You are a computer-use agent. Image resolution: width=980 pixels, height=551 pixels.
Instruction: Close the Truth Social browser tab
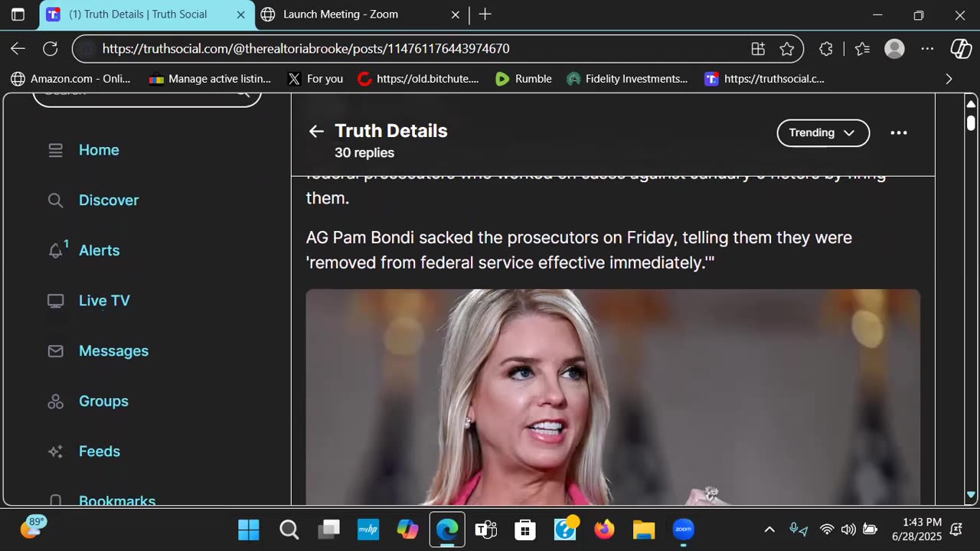tap(240, 15)
